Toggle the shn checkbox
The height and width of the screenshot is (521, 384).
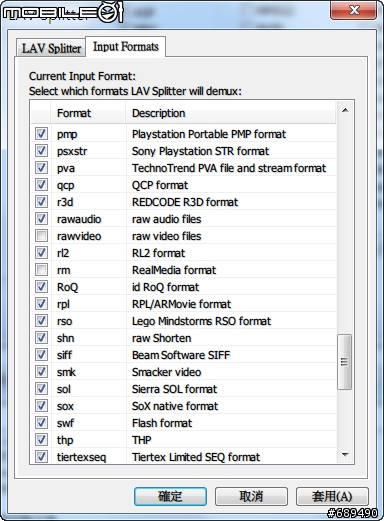pos(41,338)
